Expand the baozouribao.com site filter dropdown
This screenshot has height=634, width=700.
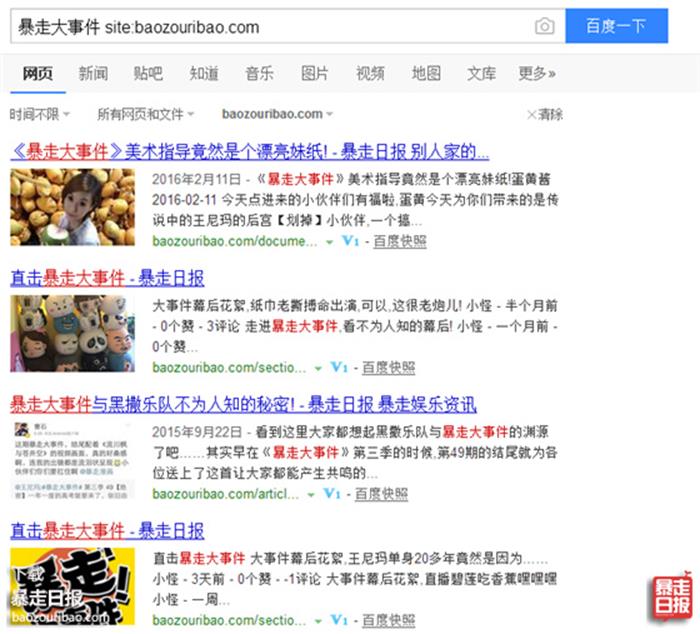278,114
